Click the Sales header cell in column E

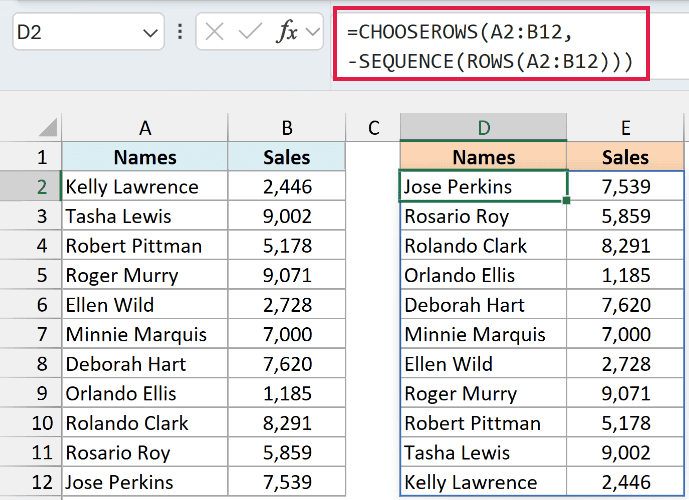tap(625, 157)
